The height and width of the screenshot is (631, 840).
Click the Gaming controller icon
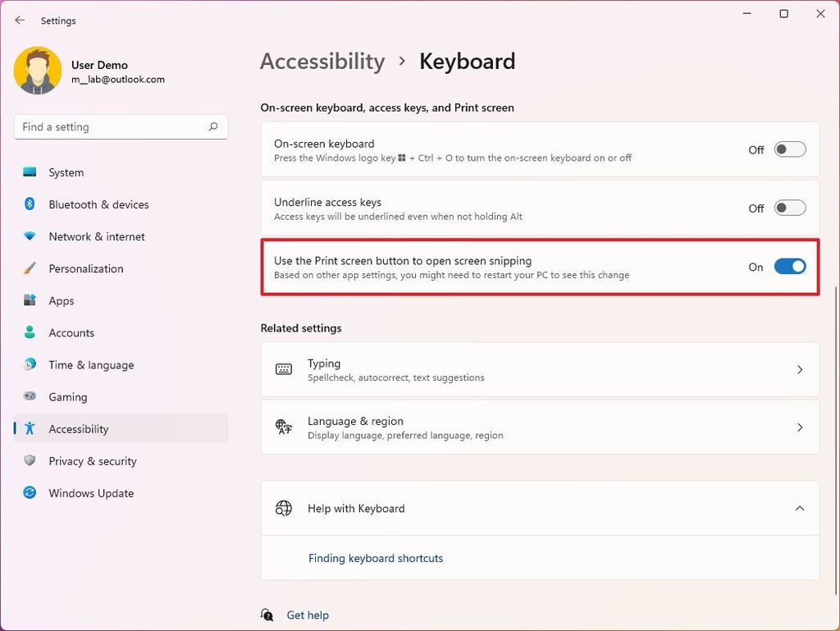click(x=30, y=396)
